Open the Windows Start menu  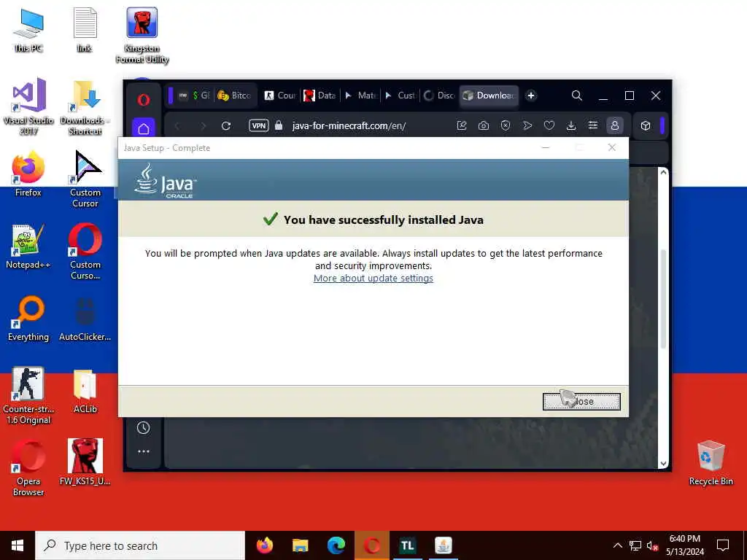[x=18, y=545]
